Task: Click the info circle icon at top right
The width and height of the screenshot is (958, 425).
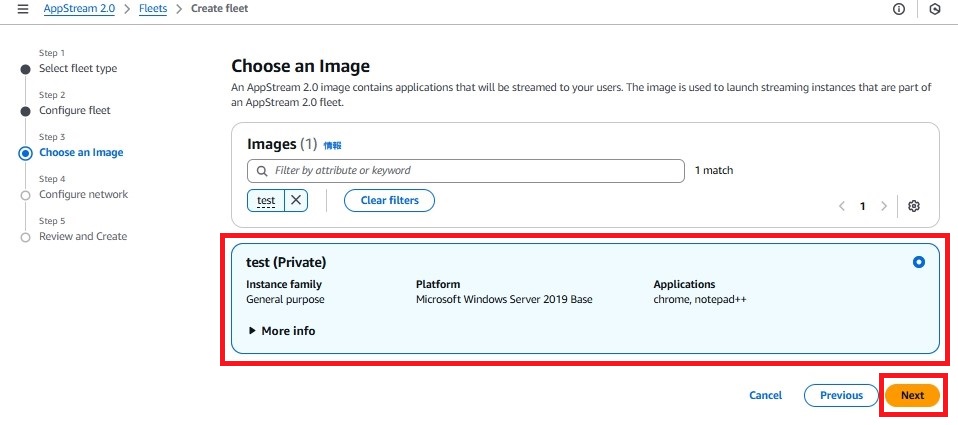Action: (x=899, y=9)
